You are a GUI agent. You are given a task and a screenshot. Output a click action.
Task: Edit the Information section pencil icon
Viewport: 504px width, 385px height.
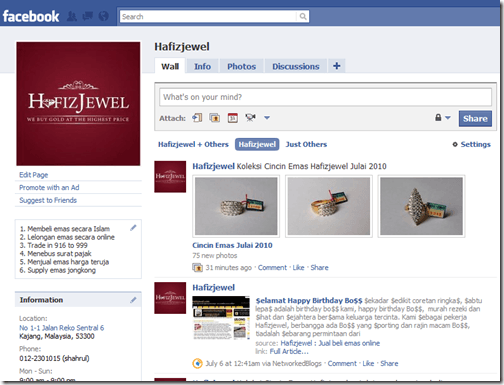point(133,300)
